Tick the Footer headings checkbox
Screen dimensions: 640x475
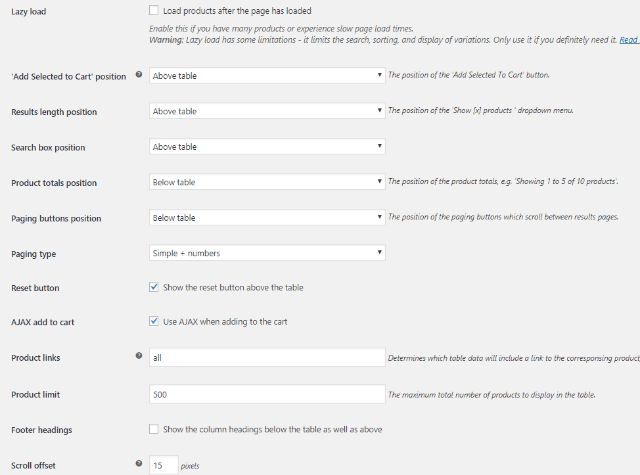154,429
